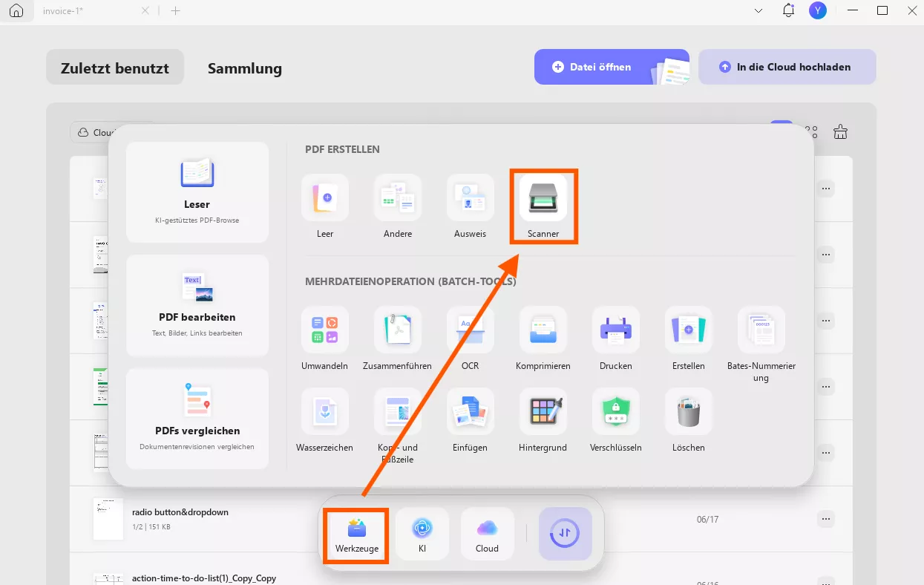The image size is (924, 585).
Task: Open the PDFs vergleichen card
Action: pos(197,419)
